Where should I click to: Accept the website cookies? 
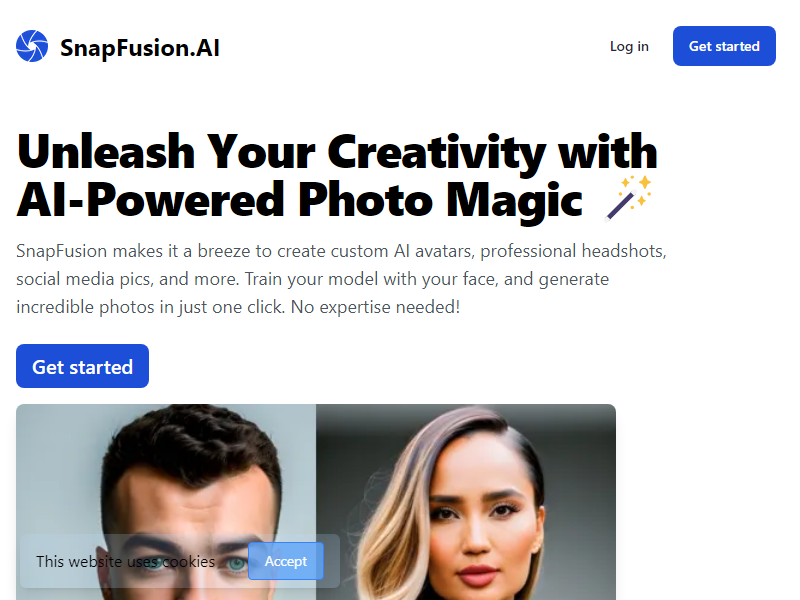[x=286, y=561]
